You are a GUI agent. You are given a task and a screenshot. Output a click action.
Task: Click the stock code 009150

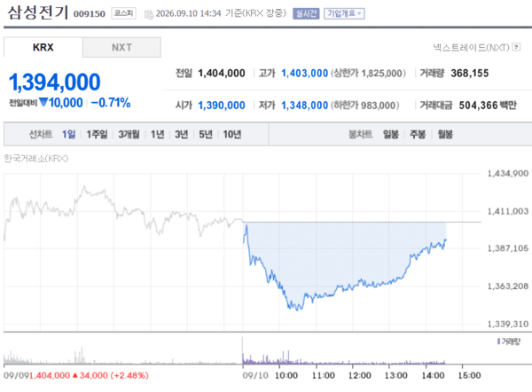pos(90,14)
